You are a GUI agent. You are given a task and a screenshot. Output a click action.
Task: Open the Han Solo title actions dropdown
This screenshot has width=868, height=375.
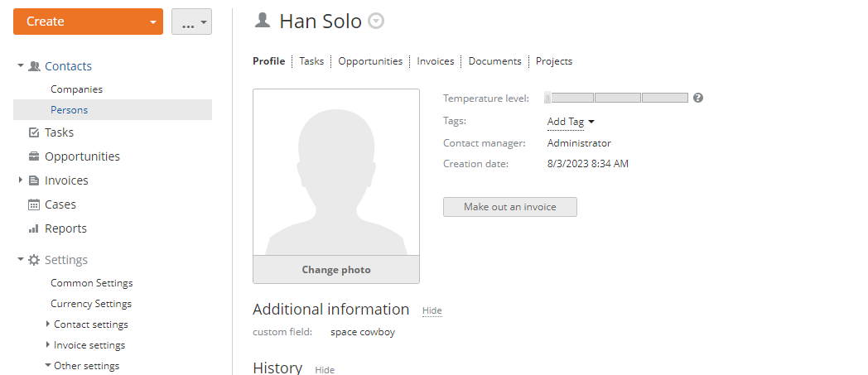coord(376,22)
